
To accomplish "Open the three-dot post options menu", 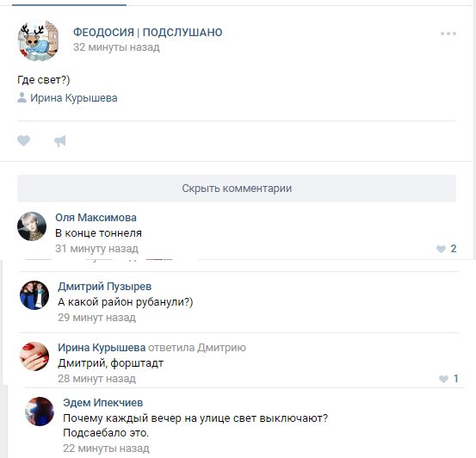I will coord(448,34).
